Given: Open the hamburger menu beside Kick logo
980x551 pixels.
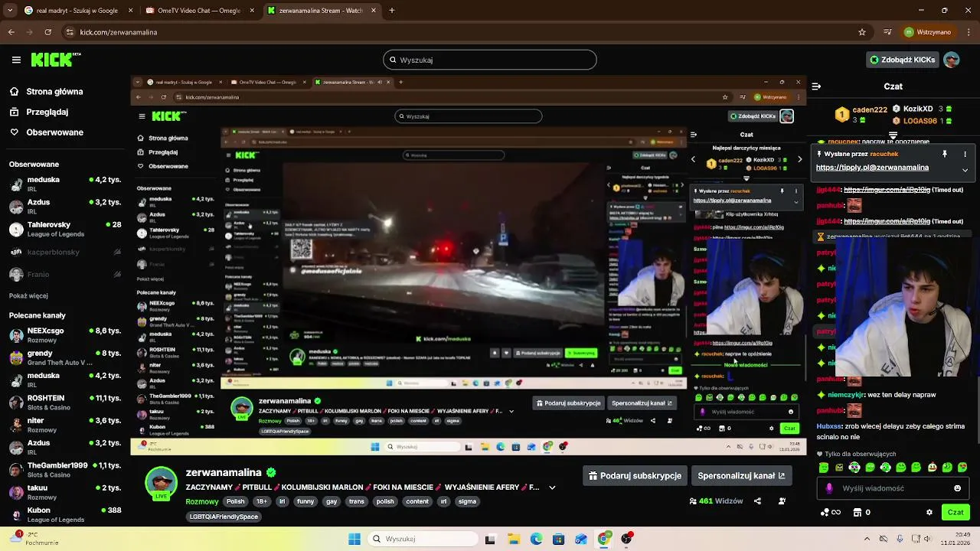Looking at the screenshot, I should [x=16, y=60].
